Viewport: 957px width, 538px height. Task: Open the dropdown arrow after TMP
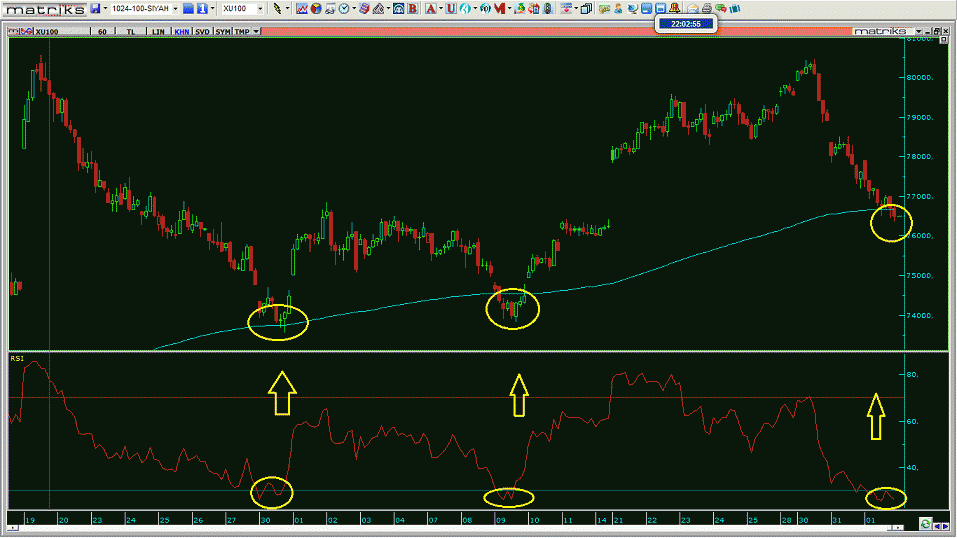[257, 31]
